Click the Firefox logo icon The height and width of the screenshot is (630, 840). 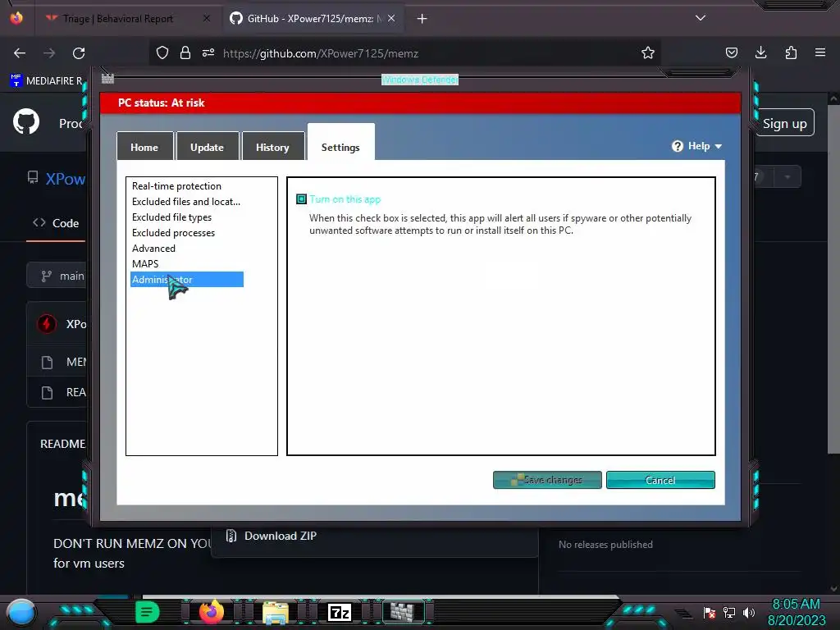click(16, 18)
